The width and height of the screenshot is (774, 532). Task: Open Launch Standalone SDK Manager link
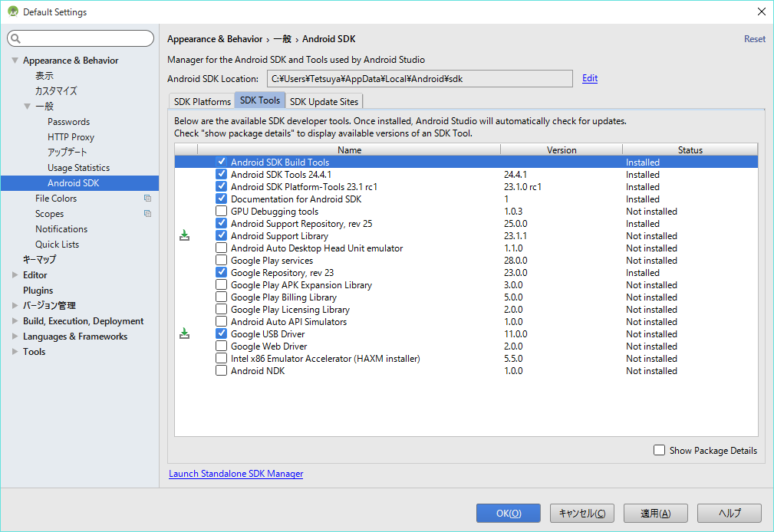pos(236,474)
